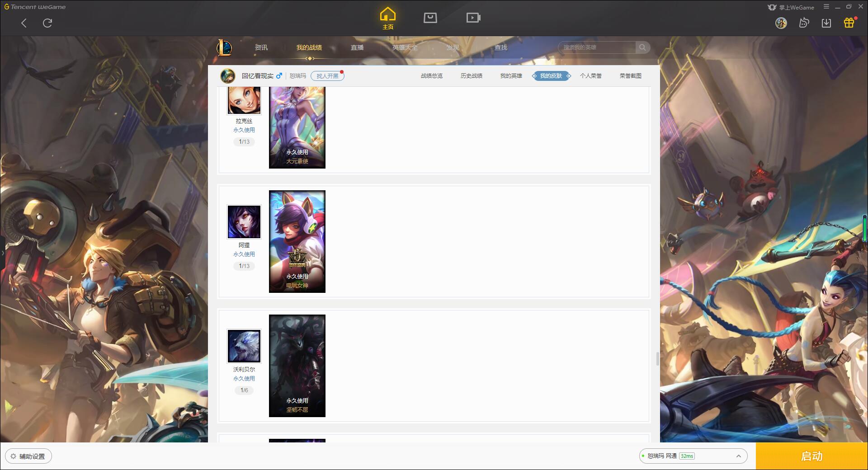
Task: Click the 找人开黑 button
Action: pyautogui.click(x=327, y=76)
